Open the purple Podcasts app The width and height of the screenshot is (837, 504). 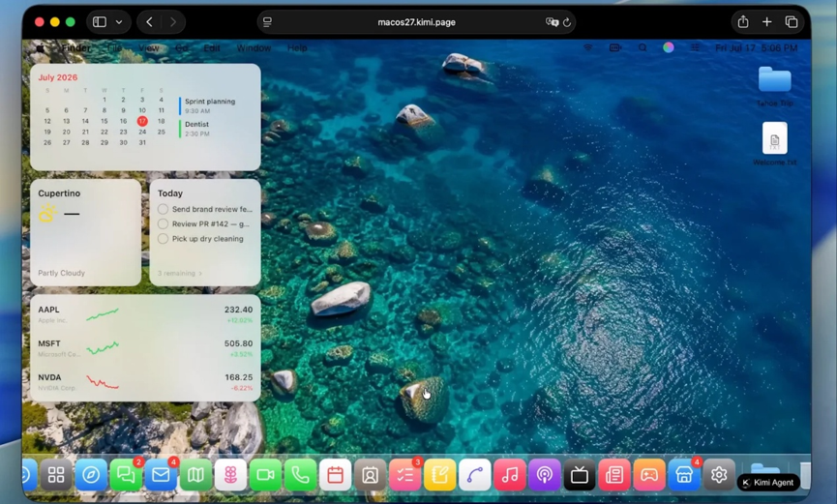coord(545,475)
